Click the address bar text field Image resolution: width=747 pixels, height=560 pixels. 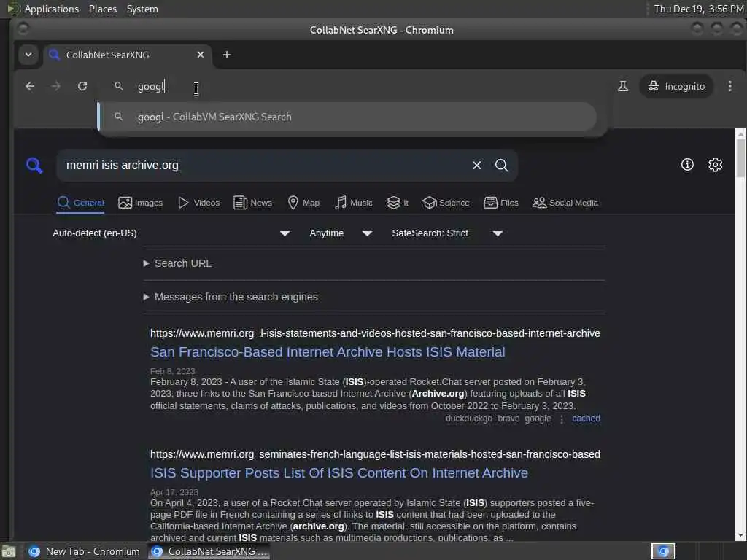pyautogui.click(x=352, y=86)
